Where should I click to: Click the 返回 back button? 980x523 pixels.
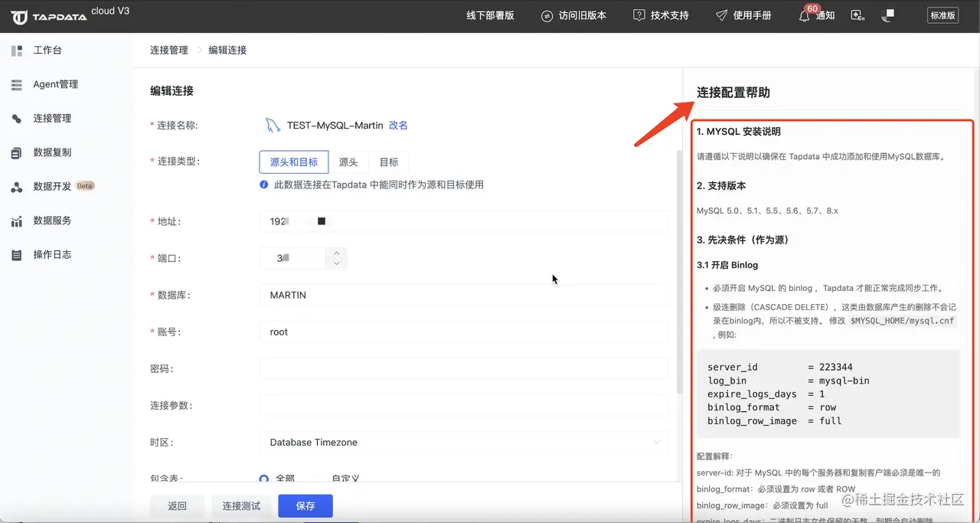coord(178,506)
